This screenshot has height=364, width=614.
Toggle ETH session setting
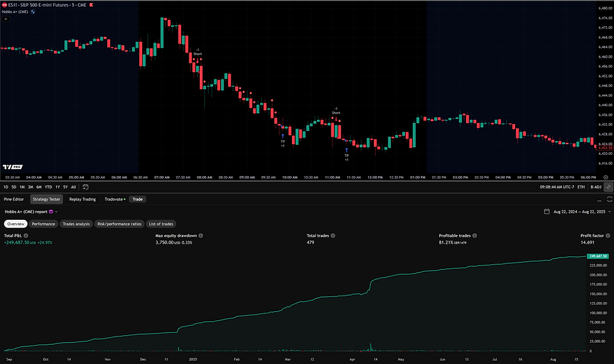581,187
